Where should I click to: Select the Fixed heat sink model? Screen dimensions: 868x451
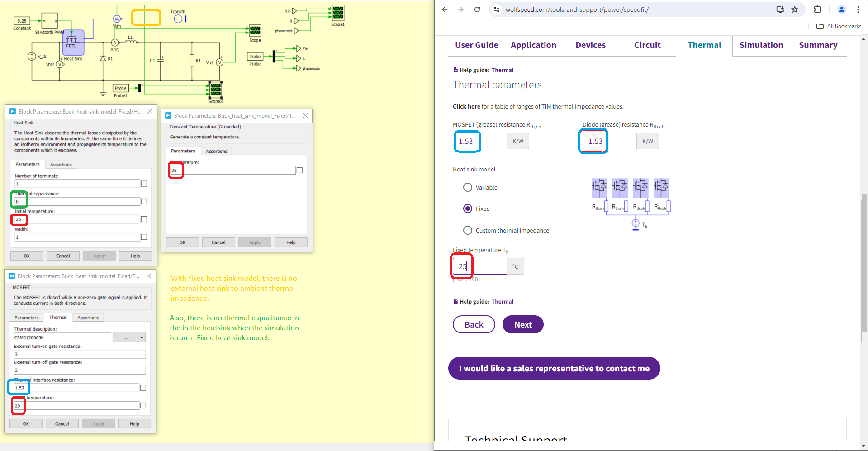(x=468, y=209)
